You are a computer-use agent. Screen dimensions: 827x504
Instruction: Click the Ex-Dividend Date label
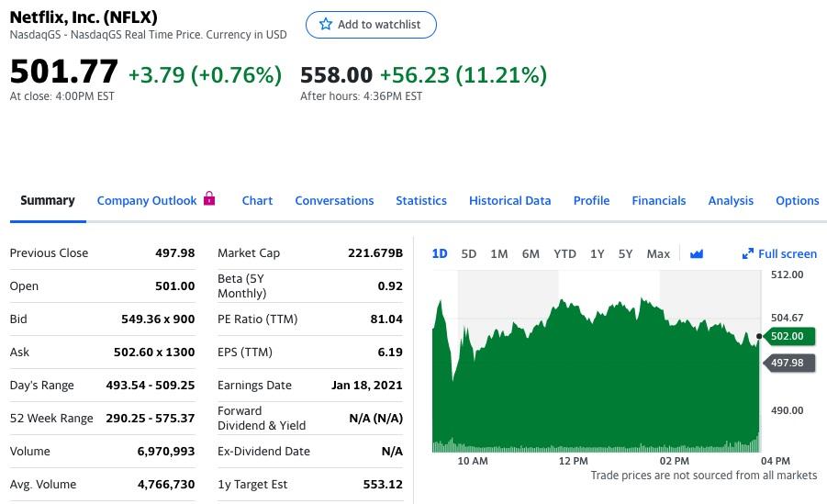coord(263,452)
